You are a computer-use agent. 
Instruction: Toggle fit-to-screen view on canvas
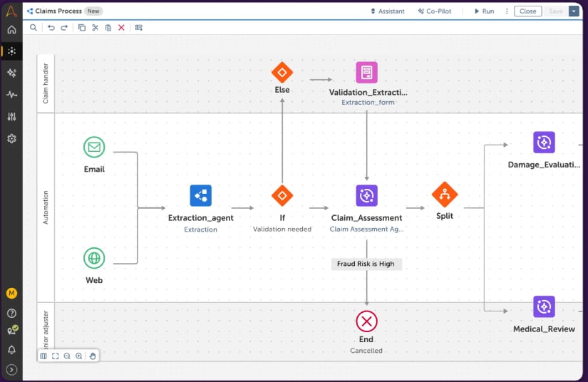pyautogui.click(x=55, y=356)
